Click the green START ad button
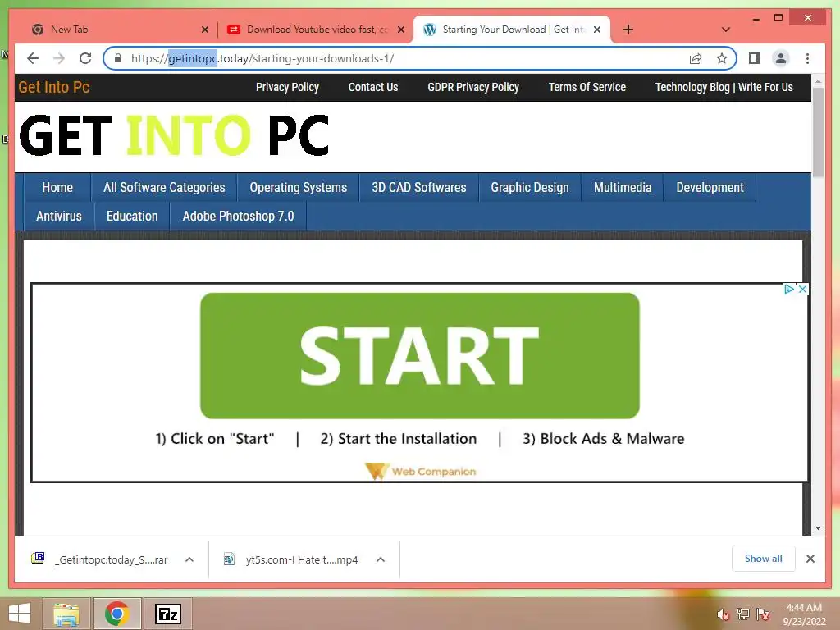The width and height of the screenshot is (840, 630). [419, 356]
